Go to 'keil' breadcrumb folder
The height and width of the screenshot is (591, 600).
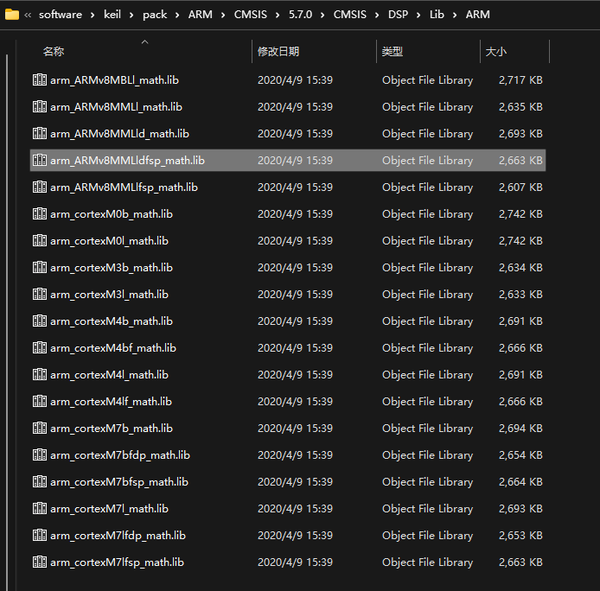click(112, 15)
